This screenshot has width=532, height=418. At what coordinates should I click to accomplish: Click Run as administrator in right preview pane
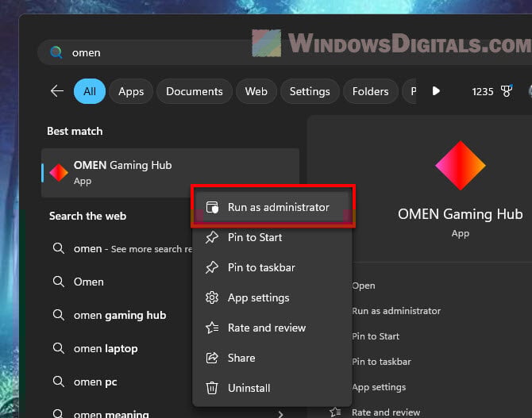click(x=396, y=311)
